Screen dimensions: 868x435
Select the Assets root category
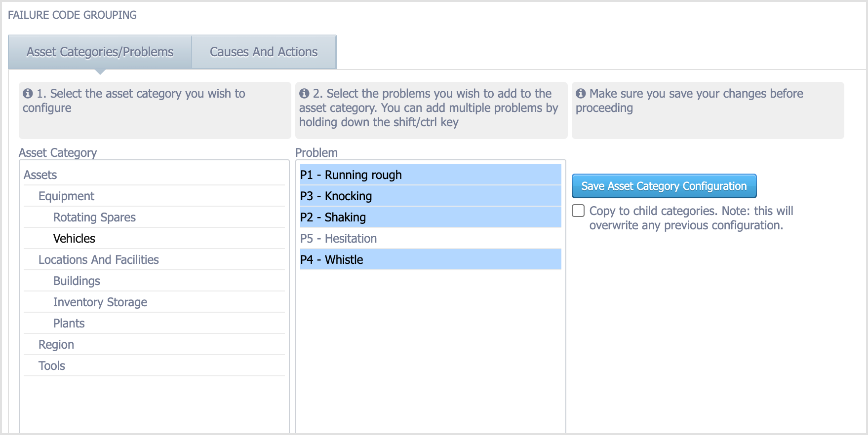pyautogui.click(x=40, y=175)
